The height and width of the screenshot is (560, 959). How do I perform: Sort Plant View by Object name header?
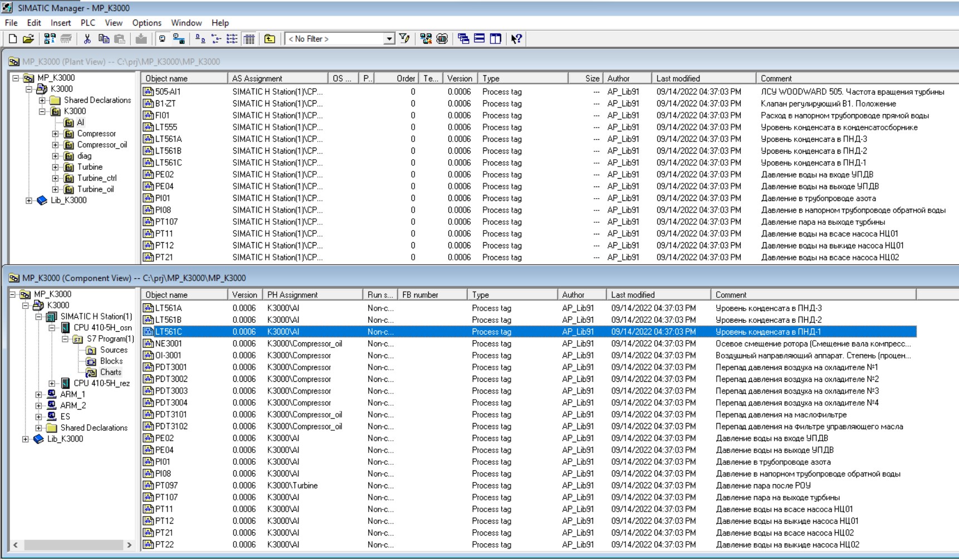(184, 78)
